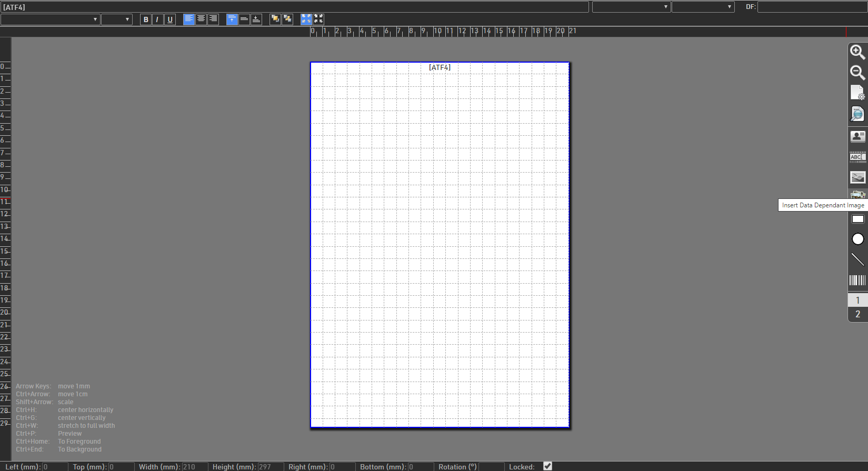This screenshot has width=868, height=471.
Task: Toggle bold formatting
Action: point(146,19)
